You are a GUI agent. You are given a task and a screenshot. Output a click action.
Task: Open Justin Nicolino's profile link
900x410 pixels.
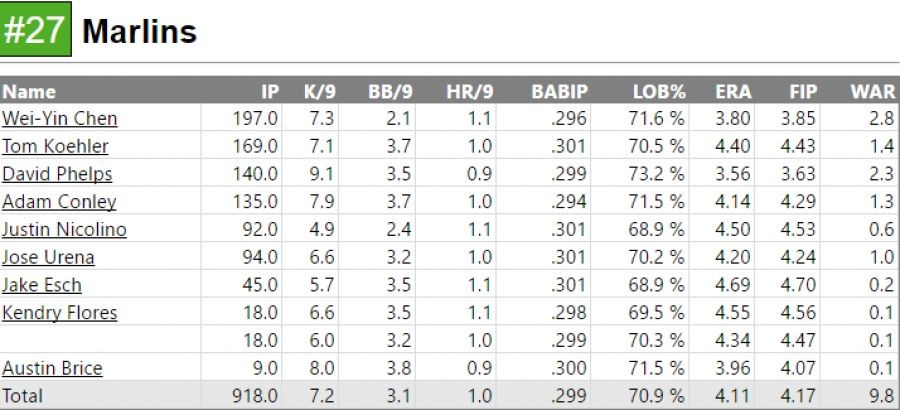tap(64, 230)
